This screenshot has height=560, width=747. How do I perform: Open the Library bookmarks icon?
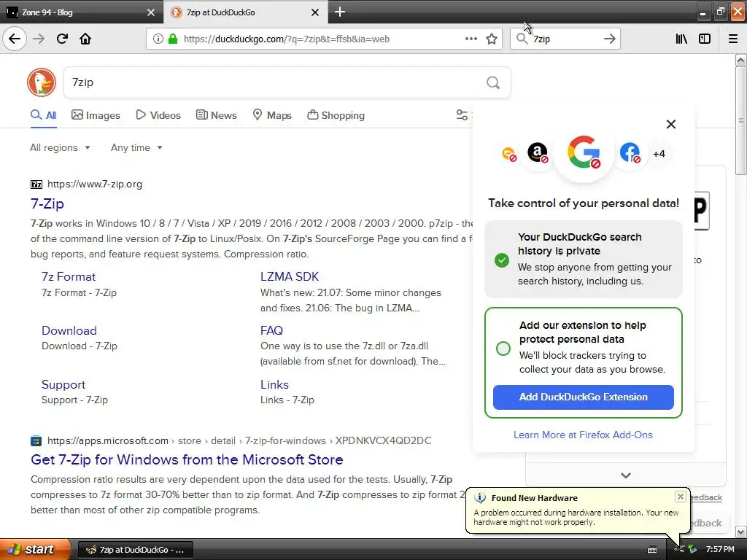click(x=681, y=39)
